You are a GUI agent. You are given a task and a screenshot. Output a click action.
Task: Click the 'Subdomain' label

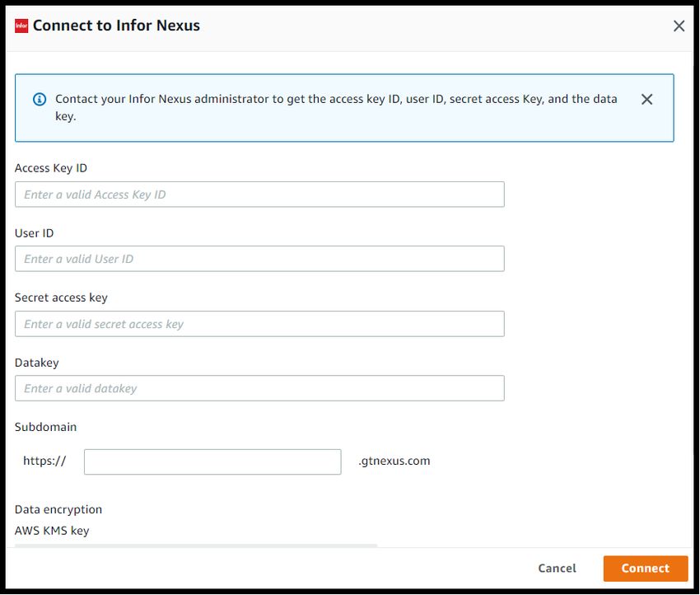coord(45,427)
